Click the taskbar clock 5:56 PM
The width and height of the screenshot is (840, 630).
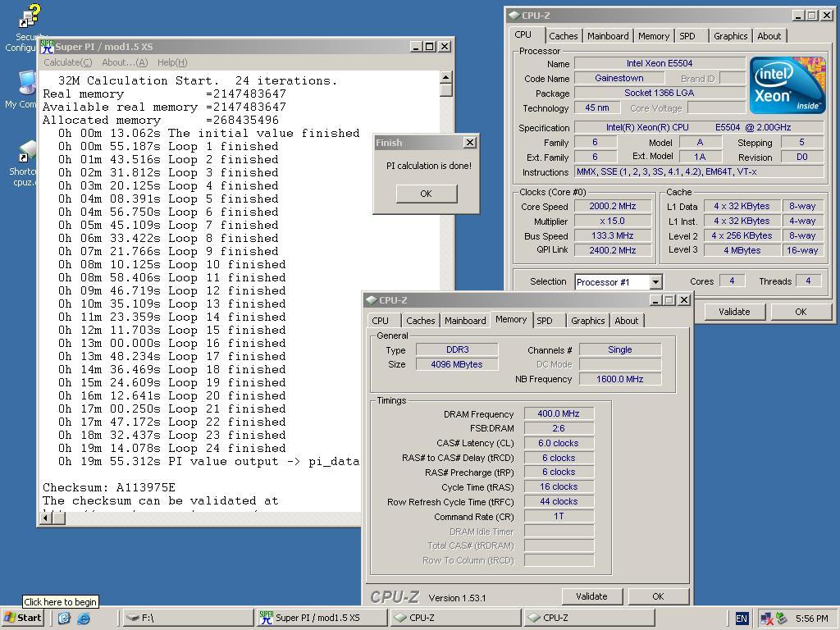[x=811, y=619]
